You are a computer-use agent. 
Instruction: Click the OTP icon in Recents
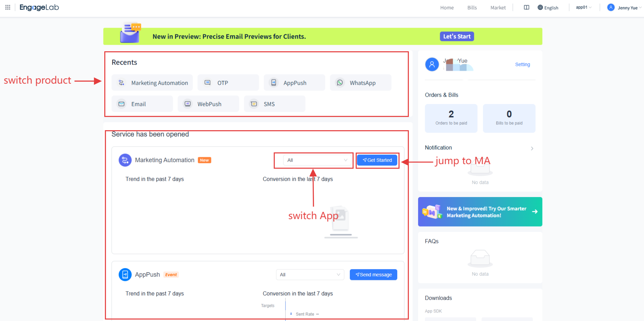click(x=208, y=83)
